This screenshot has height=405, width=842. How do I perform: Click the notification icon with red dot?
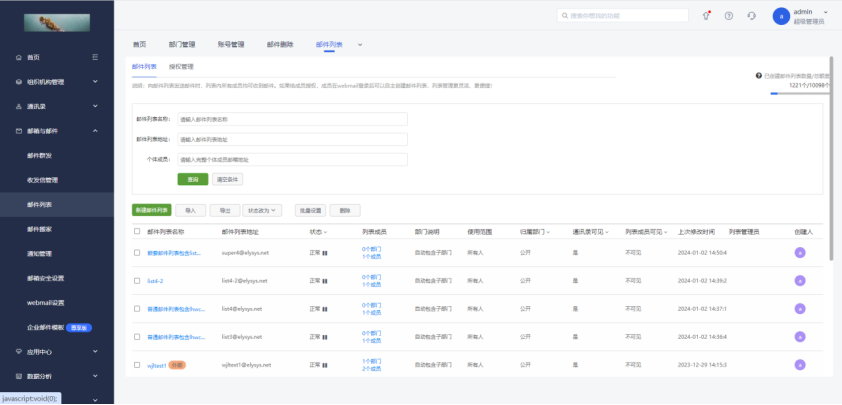pyautogui.click(x=706, y=16)
